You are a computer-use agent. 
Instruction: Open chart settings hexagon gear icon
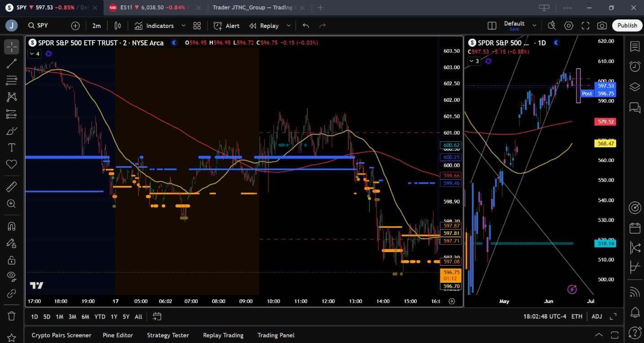click(568, 26)
